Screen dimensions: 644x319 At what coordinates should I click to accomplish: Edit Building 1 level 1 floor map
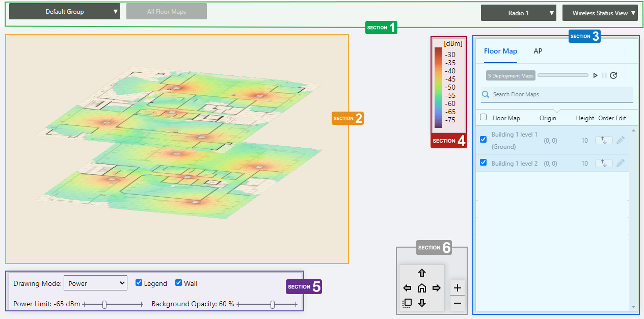620,140
